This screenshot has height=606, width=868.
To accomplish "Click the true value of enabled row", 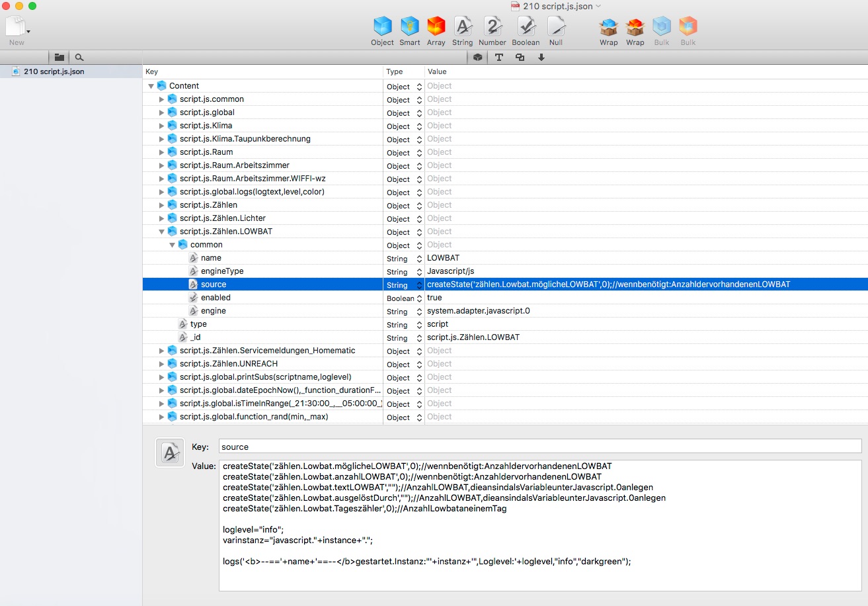I will pyautogui.click(x=434, y=298).
